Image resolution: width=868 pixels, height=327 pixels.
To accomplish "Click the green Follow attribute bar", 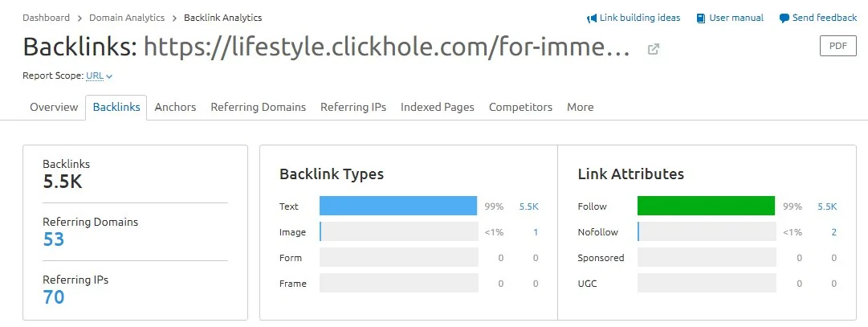I will [706, 206].
